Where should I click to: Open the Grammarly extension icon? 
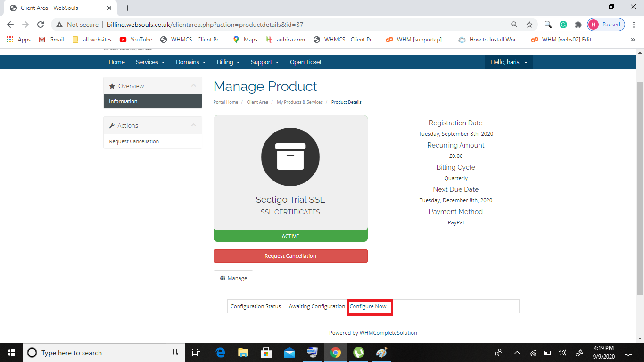[x=563, y=25]
